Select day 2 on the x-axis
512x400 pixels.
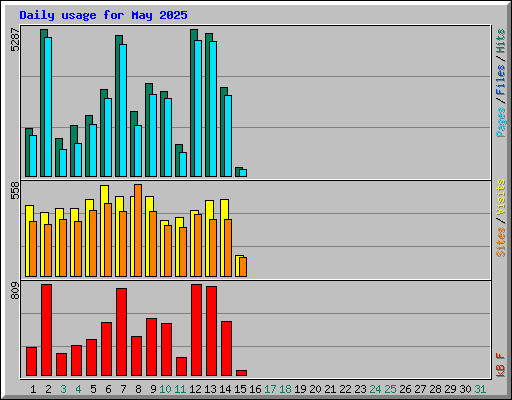pyautogui.click(x=48, y=389)
